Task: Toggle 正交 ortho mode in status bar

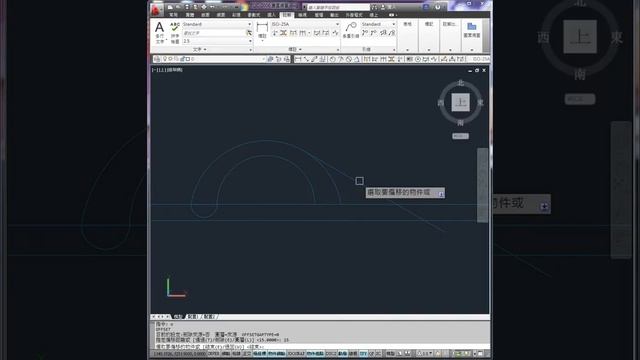Action: 247,353
